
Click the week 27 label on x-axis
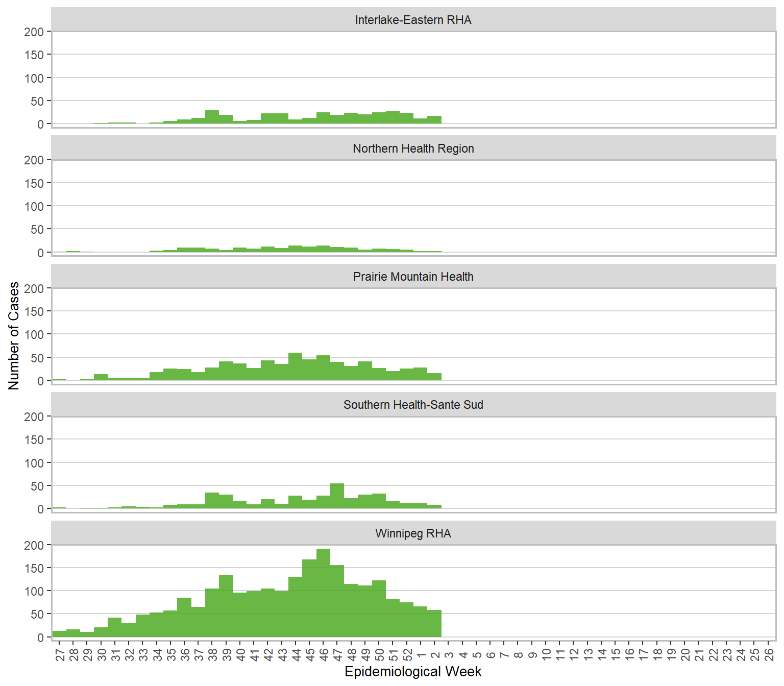pos(60,654)
